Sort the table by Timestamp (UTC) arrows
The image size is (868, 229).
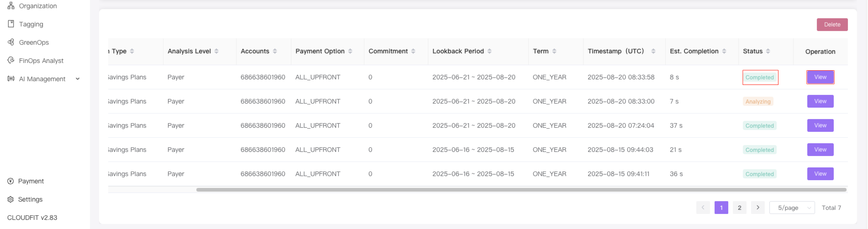tap(653, 51)
